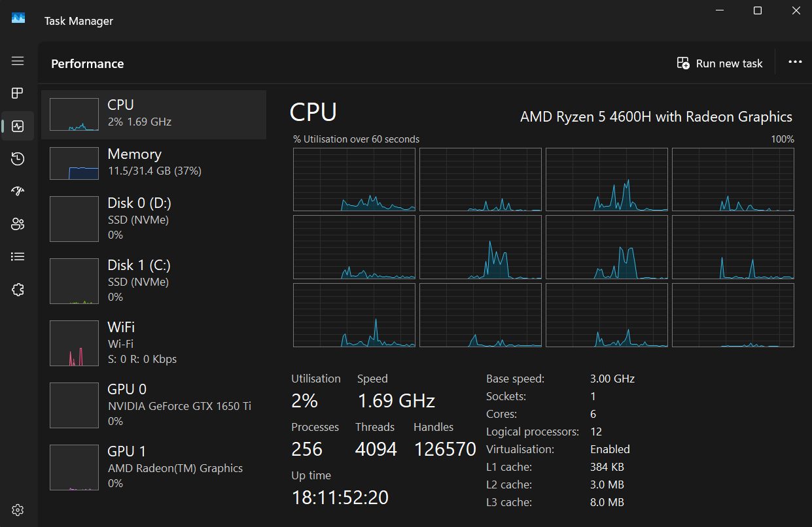
Task: Open Task Manager settings gear
Action: click(x=18, y=510)
